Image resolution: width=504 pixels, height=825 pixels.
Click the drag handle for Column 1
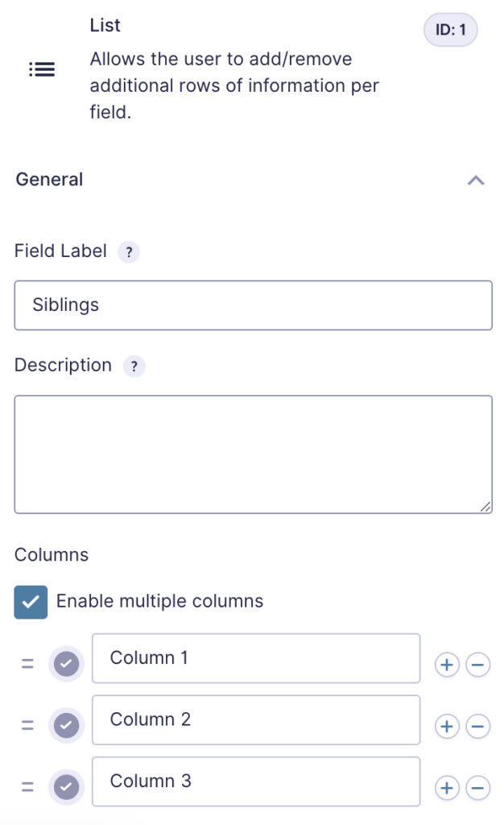pos(27,663)
